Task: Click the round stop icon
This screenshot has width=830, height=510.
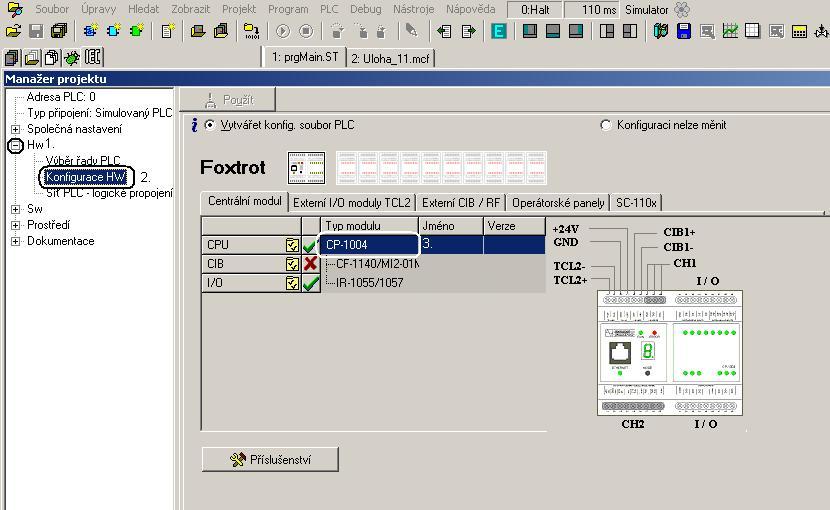Action: click(x=306, y=31)
